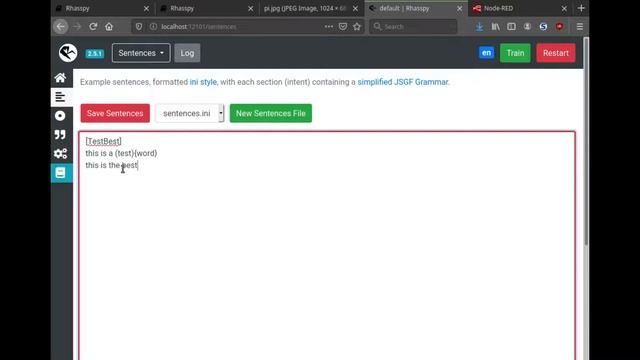This screenshot has width=640, height=360.
Task: Click the line 'this is the best'
Action: [111, 165]
